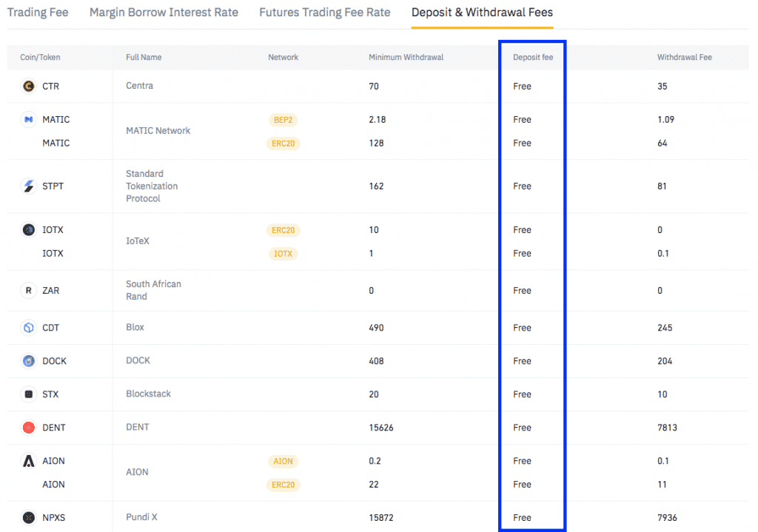Click CTR minimum withdrawal value 70

tap(374, 86)
